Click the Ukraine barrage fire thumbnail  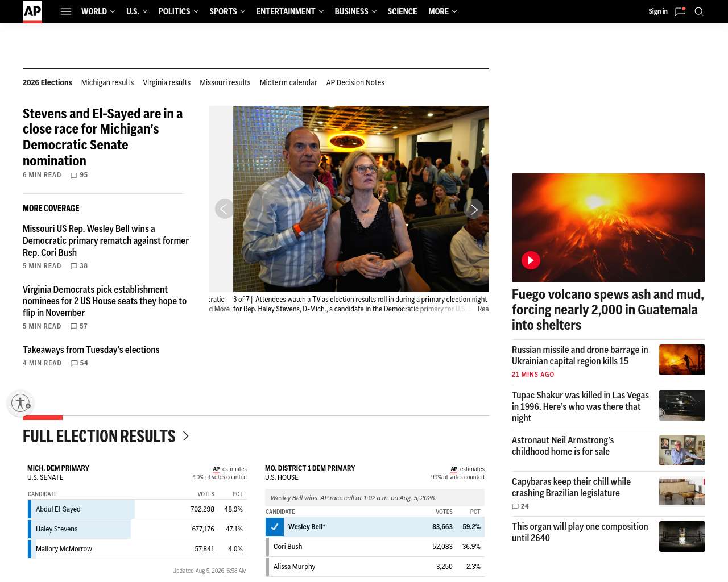682,360
